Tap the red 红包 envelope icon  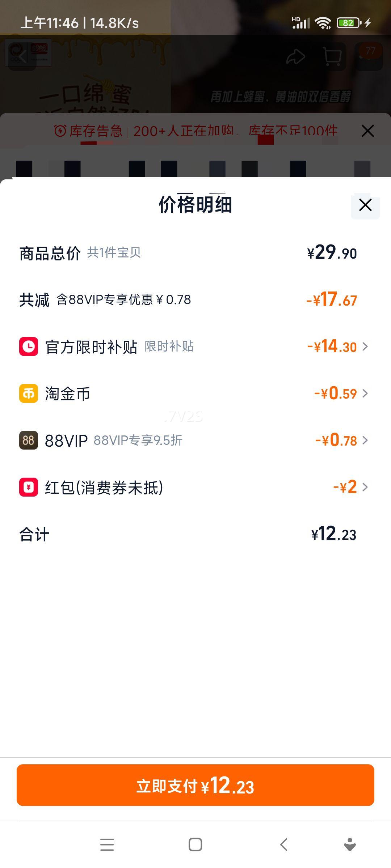[x=29, y=487]
